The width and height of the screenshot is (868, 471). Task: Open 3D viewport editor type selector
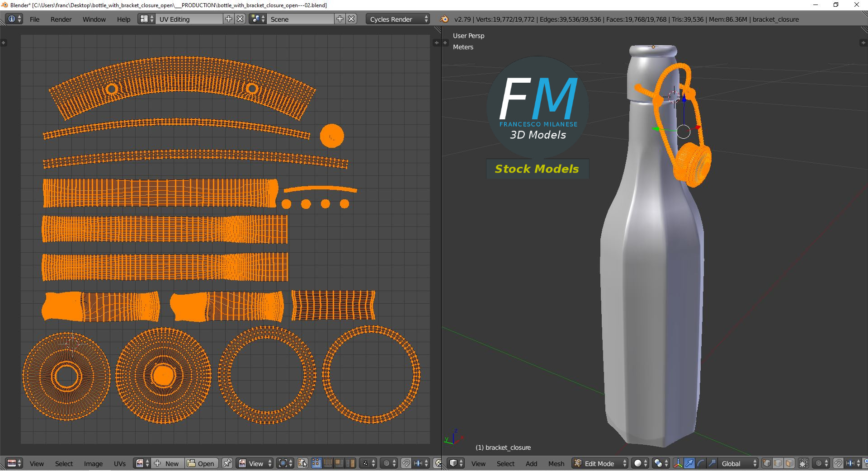pyautogui.click(x=456, y=463)
